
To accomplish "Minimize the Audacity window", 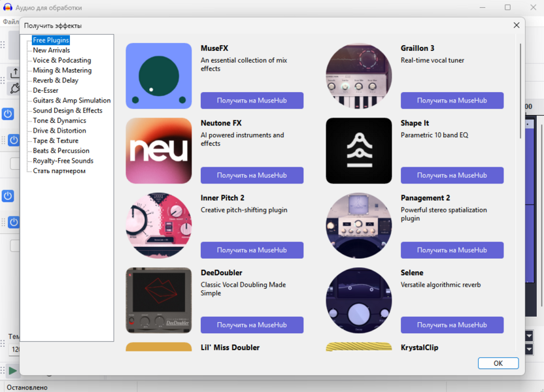I will click(483, 7).
